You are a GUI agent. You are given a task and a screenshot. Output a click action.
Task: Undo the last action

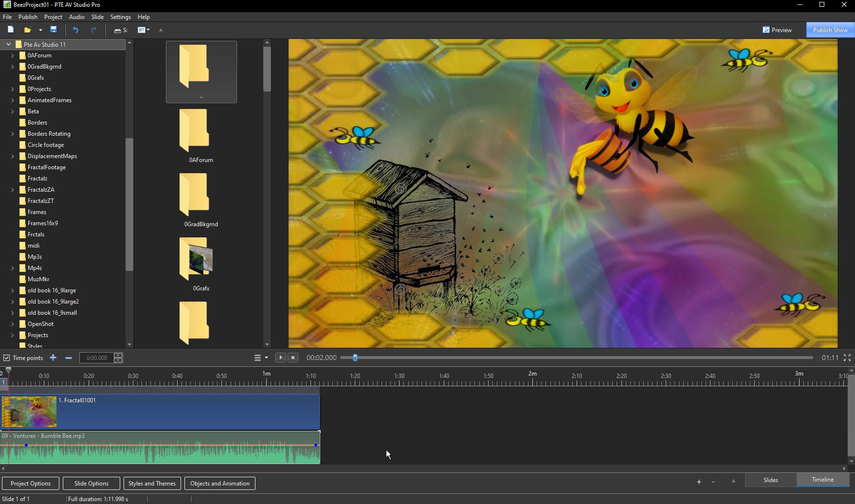tap(75, 30)
